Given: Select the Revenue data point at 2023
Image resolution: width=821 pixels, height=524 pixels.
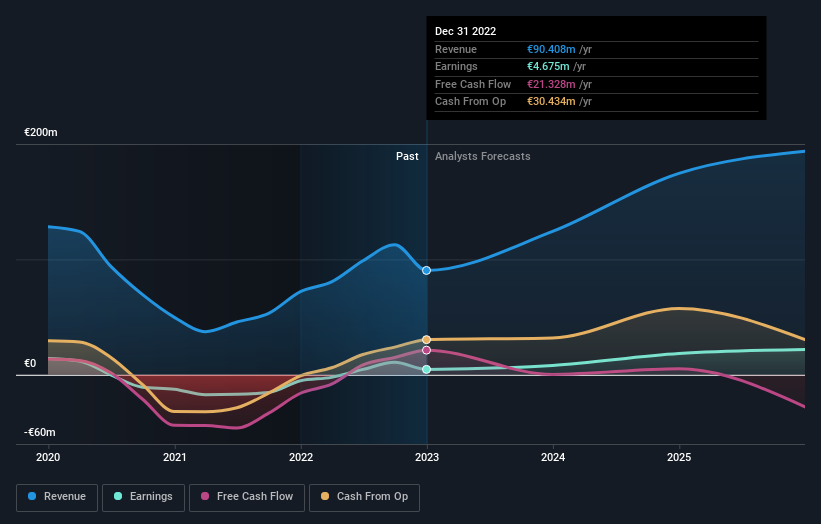Looking at the screenshot, I should tap(427, 271).
